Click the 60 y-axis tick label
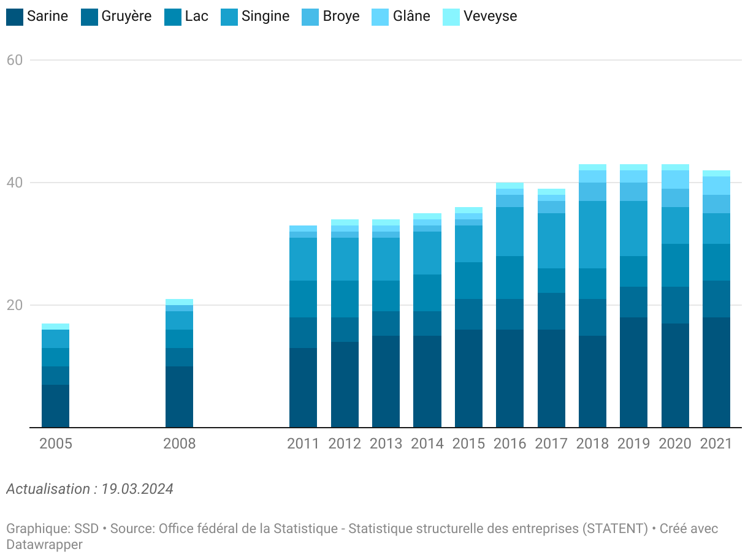 coord(15,60)
